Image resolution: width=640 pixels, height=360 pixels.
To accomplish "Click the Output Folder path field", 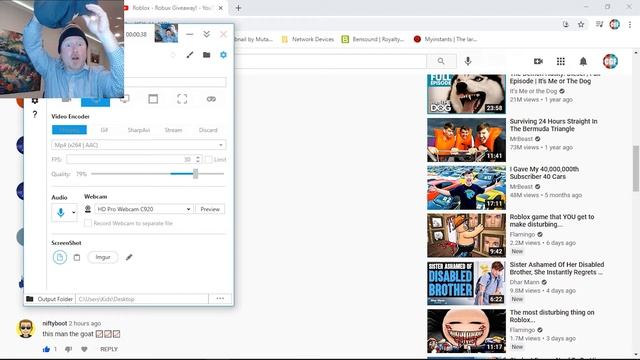I will pyautogui.click(x=142, y=299).
